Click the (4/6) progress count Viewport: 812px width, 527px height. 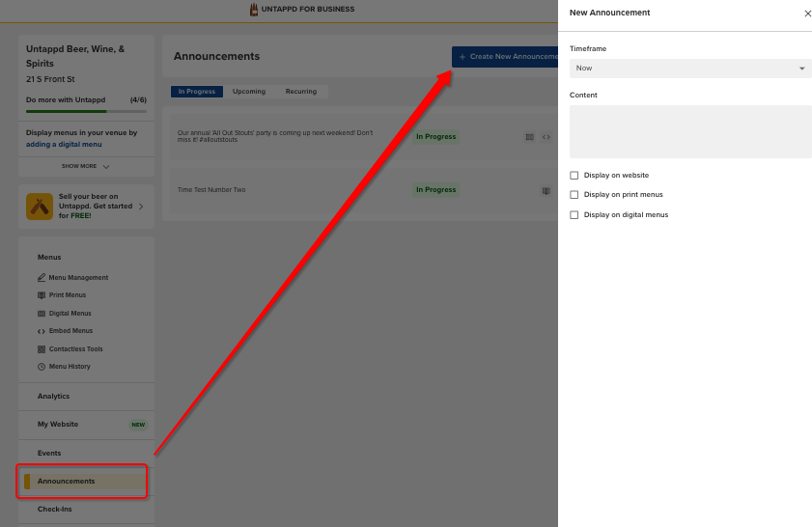[x=138, y=100]
